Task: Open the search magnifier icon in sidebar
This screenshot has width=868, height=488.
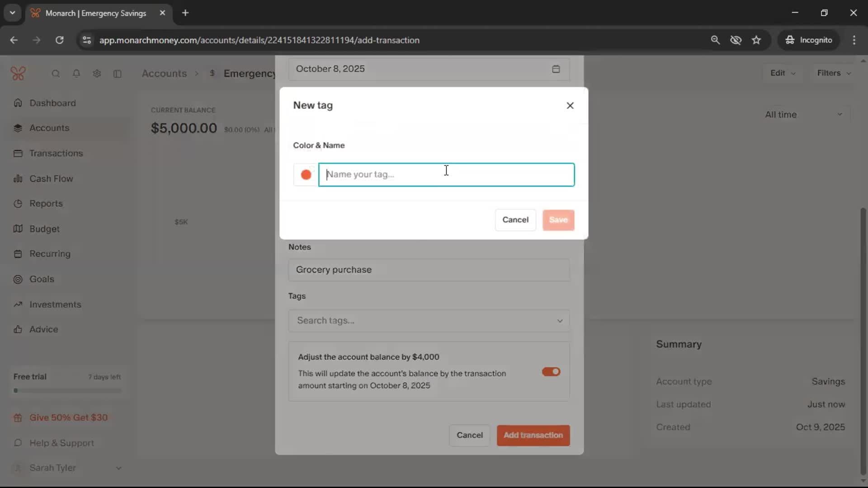Action: 56,74
